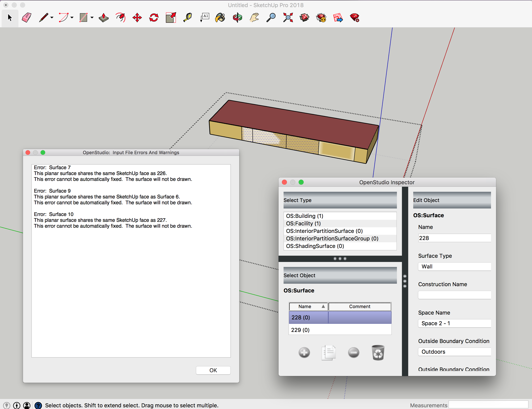Image resolution: width=532 pixels, height=409 pixels.
Task: Delete the selected surface using the trash icon
Action: click(378, 352)
